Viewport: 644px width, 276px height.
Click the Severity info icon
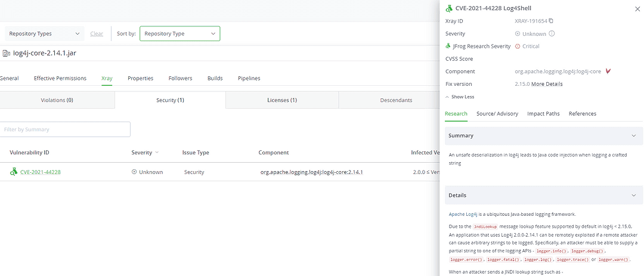tap(552, 34)
